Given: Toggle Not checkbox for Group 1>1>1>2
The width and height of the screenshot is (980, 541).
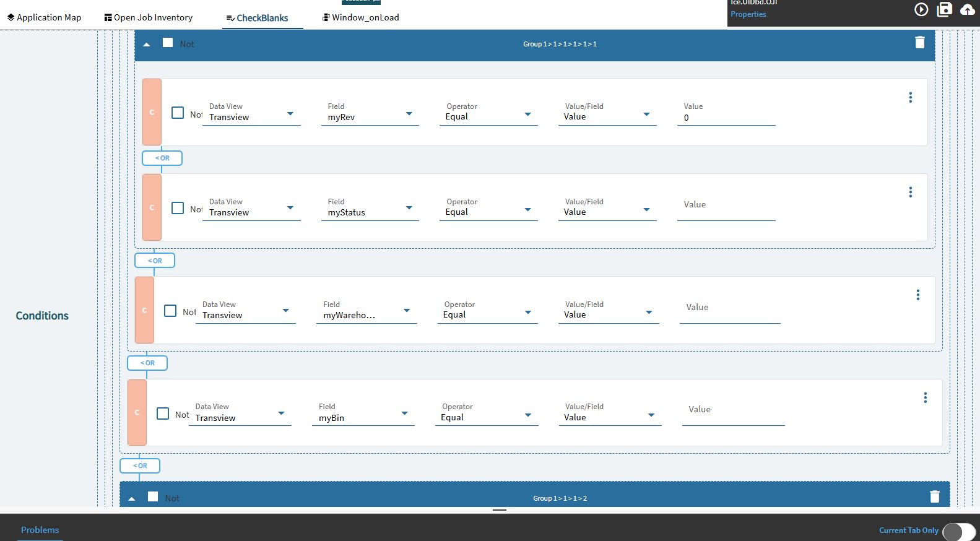Looking at the screenshot, I should (x=153, y=496).
